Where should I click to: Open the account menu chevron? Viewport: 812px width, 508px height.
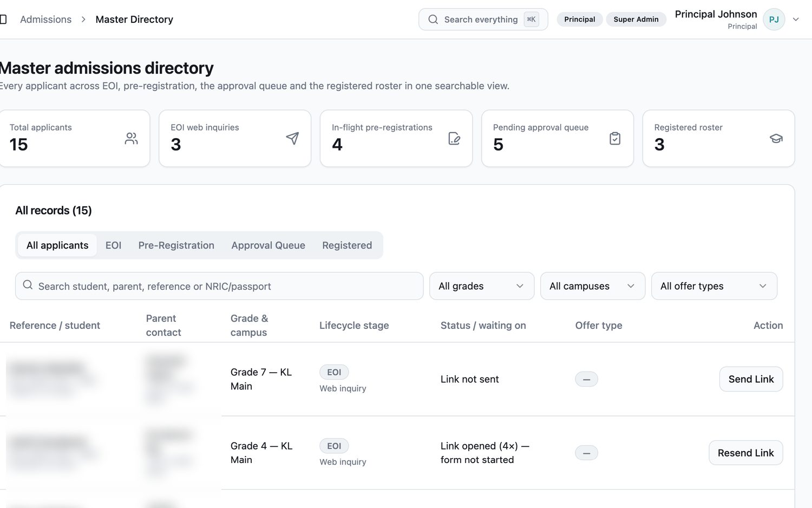click(796, 19)
